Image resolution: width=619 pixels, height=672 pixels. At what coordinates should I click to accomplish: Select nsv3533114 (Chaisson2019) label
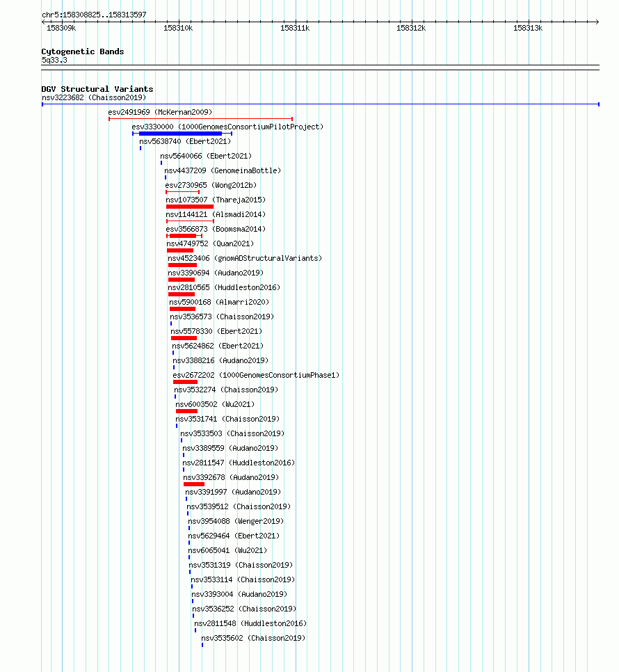(243, 579)
